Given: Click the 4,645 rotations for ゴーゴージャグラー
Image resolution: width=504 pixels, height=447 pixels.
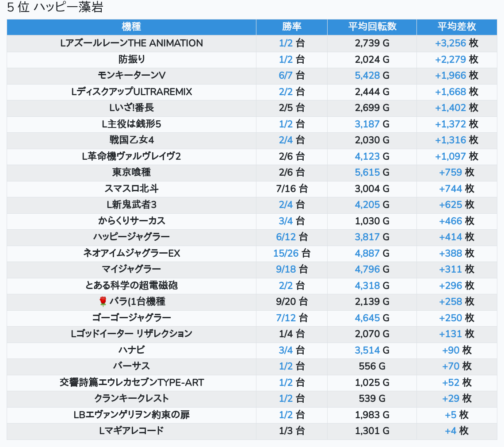Looking at the screenshot, I should (367, 318).
